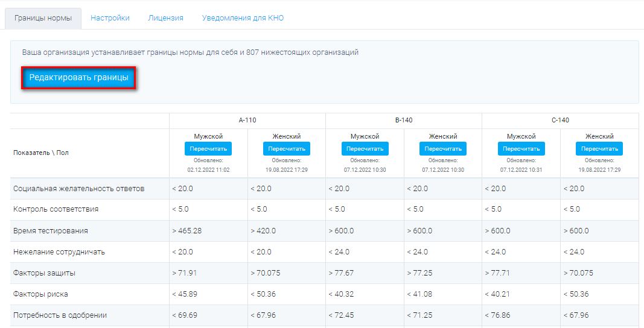Select the B-140 column group header
The width and height of the screenshot is (644, 328).
[x=404, y=120]
